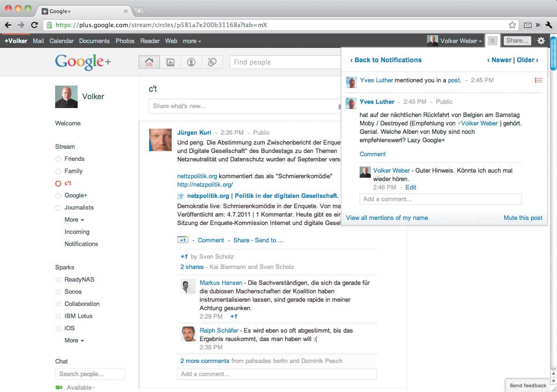Open Web in the Google bar
The height and width of the screenshot is (392, 557).
pos(171,41)
